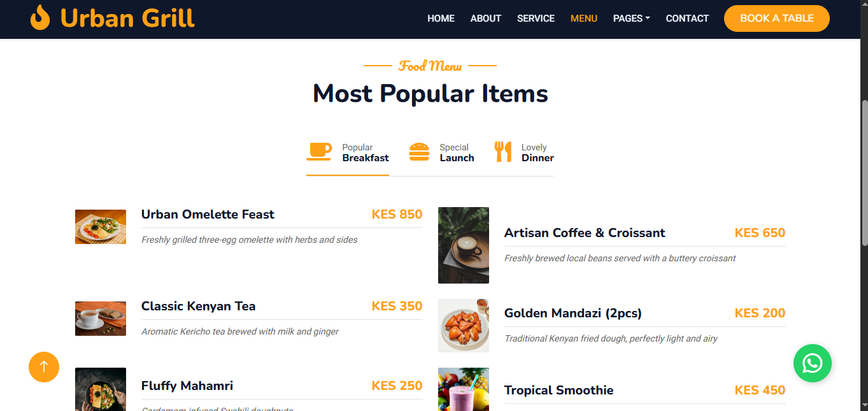The width and height of the screenshot is (868, 411).
Task: Switch to the Lovely Dinner menu category
Action: pyautogui.click(x=537, y=153)
